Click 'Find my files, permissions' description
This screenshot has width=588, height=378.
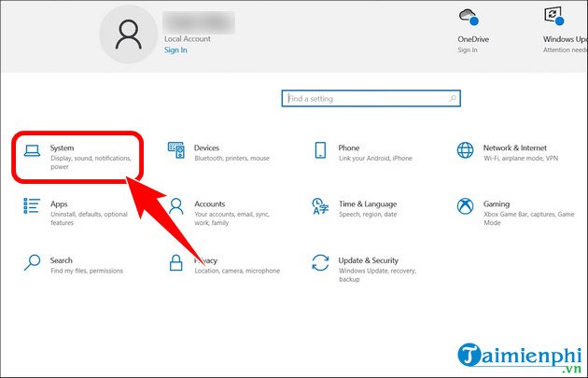[87, 271]
